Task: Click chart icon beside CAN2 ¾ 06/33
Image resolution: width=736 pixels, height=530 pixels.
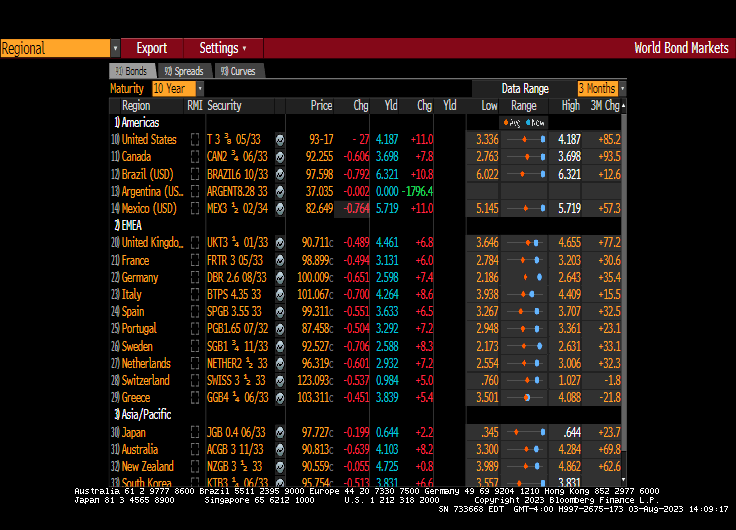Action: 280,157
